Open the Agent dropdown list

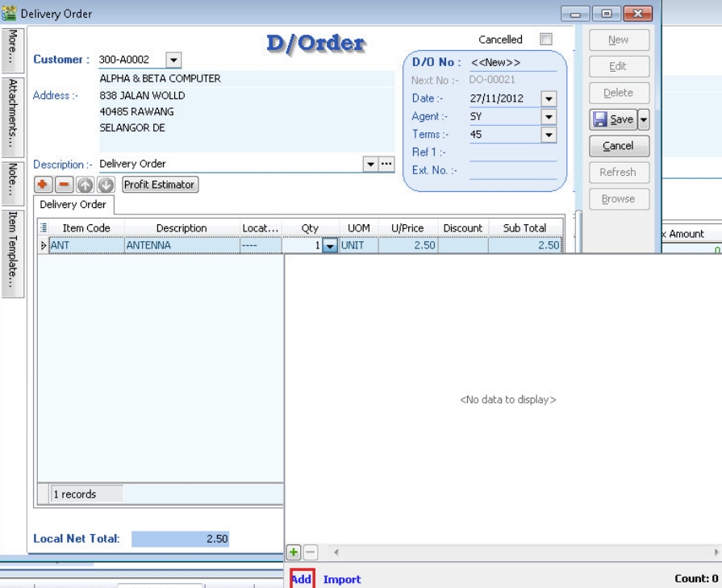pos(549,117)
